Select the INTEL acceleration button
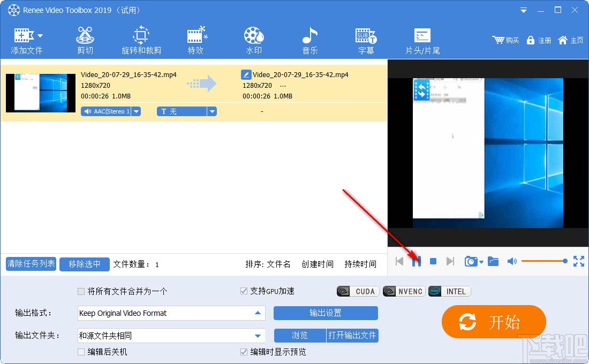Viewport: 589px width, 364px height. coord(450,292)
